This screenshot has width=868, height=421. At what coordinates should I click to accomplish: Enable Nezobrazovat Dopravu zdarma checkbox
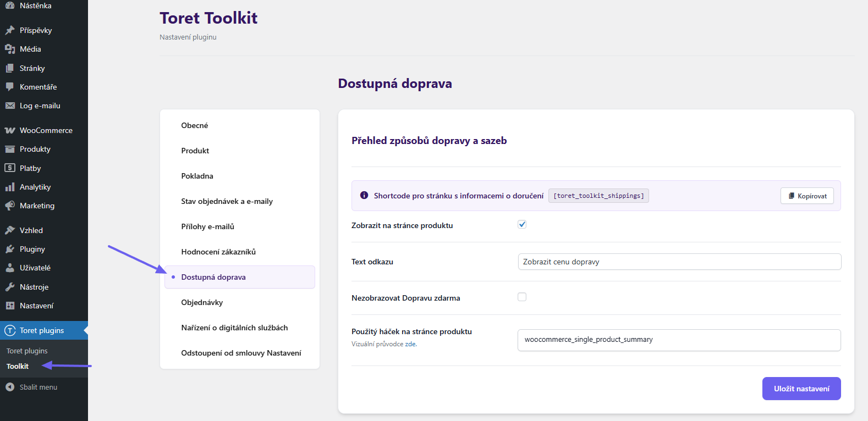click(x=522, y=297)
